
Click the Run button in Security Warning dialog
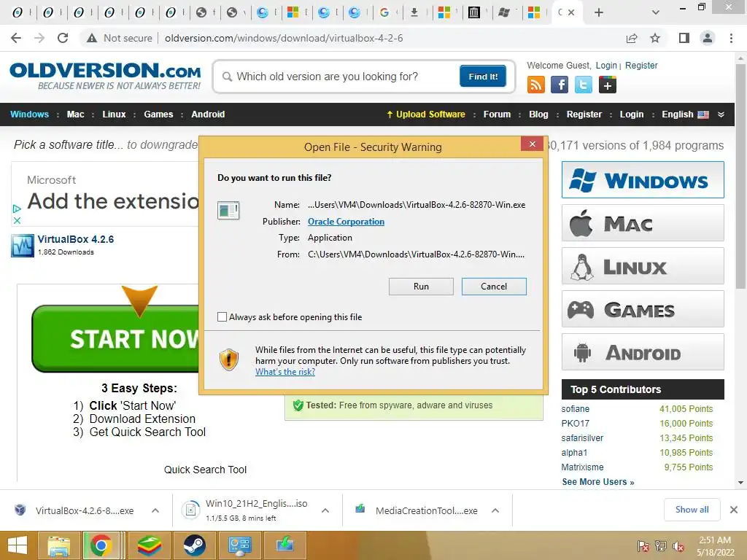pyautogui.click(x=421, y=286)
